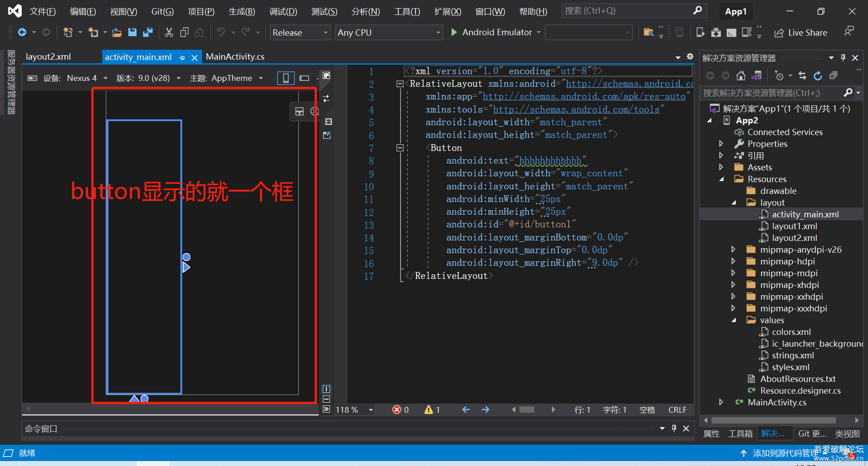Screen dimensions: 868x466
Task: Expand the MainActivity.cs node
Action: click(x=721, y=402)
